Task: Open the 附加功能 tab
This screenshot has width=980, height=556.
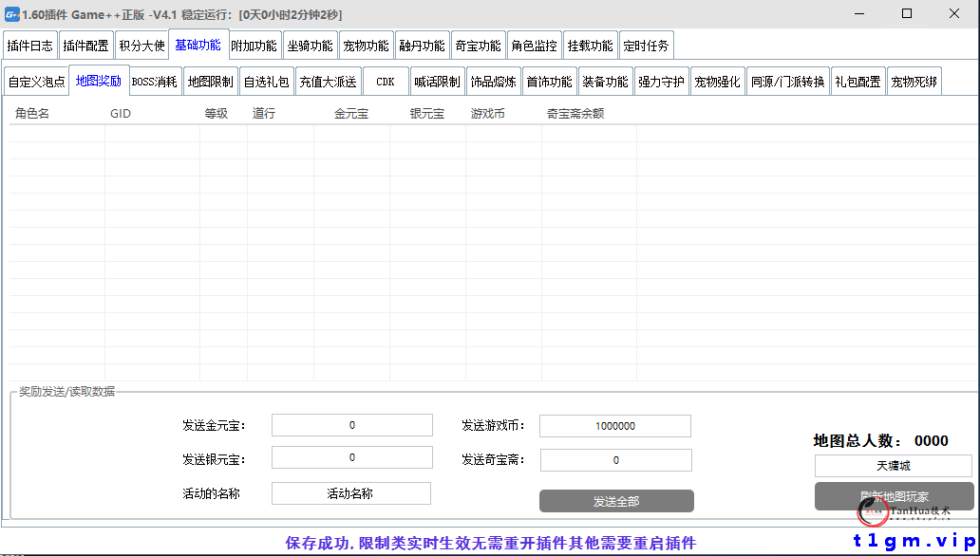Action: pos(254,44)
